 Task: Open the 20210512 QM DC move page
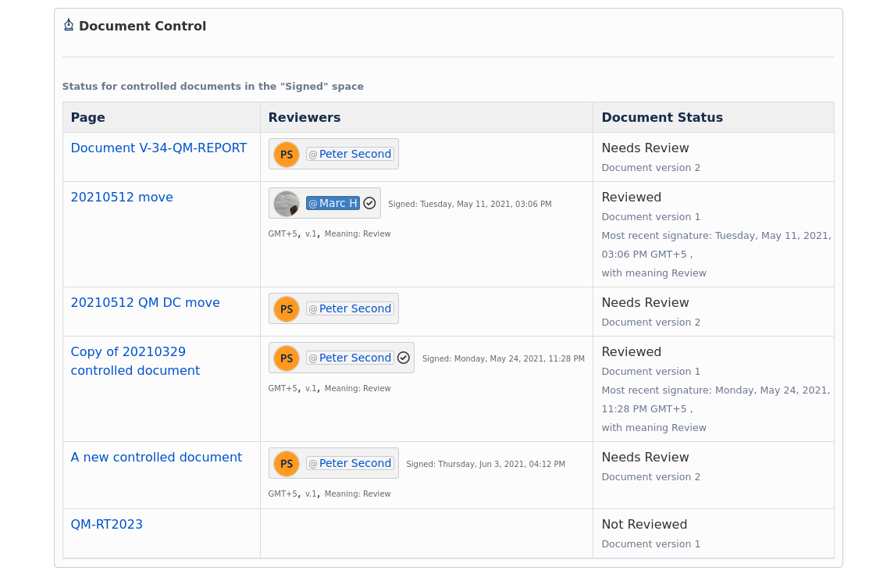tap(145, 302)
